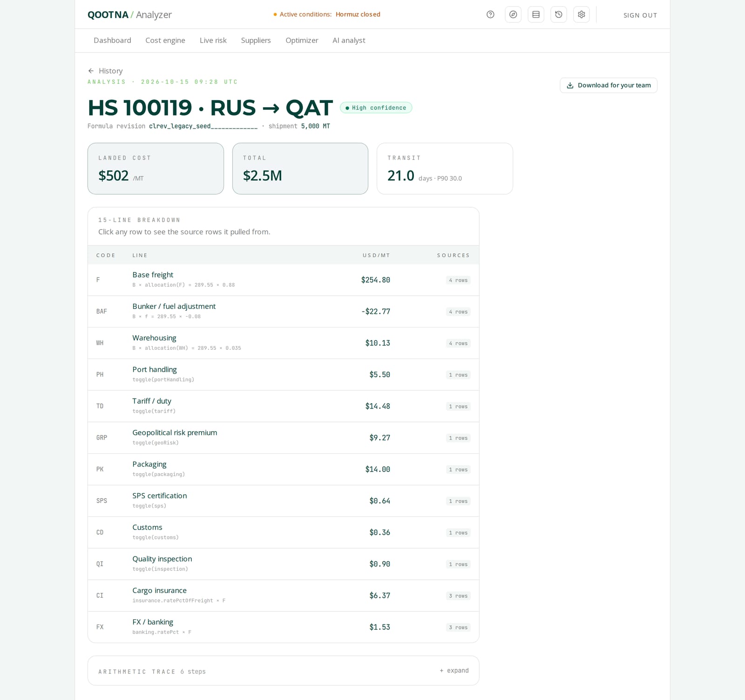Open the Dashboard tab
The width and height of the screenshot is (745, 700).
pos(112,41)
